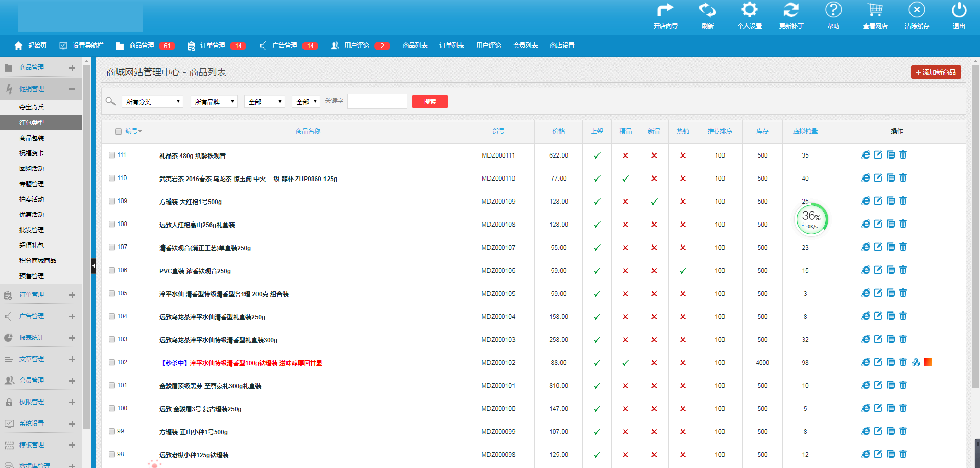980x468 pixels.
Task: Click the keyword search input field
Action: [377, 101]
